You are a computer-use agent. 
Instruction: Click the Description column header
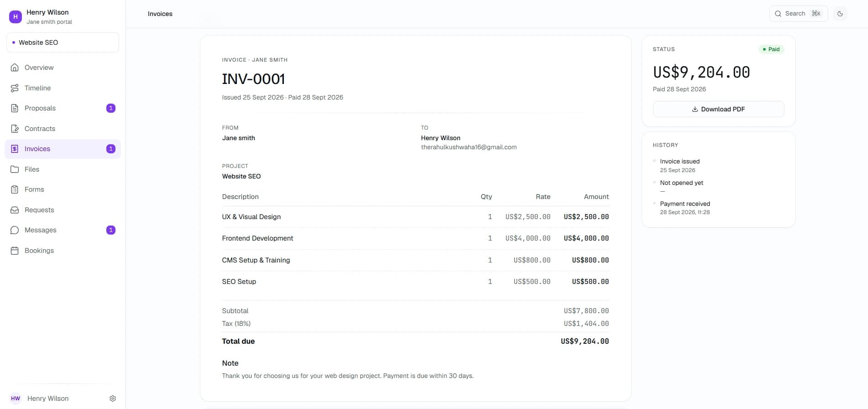point(240,197)
